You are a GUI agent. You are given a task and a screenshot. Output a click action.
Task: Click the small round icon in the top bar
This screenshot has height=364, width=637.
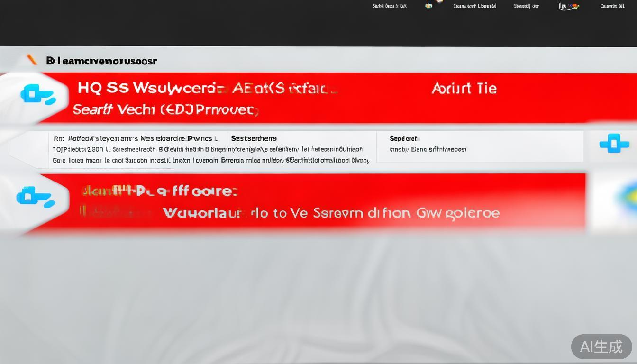(x=428, y=6)
